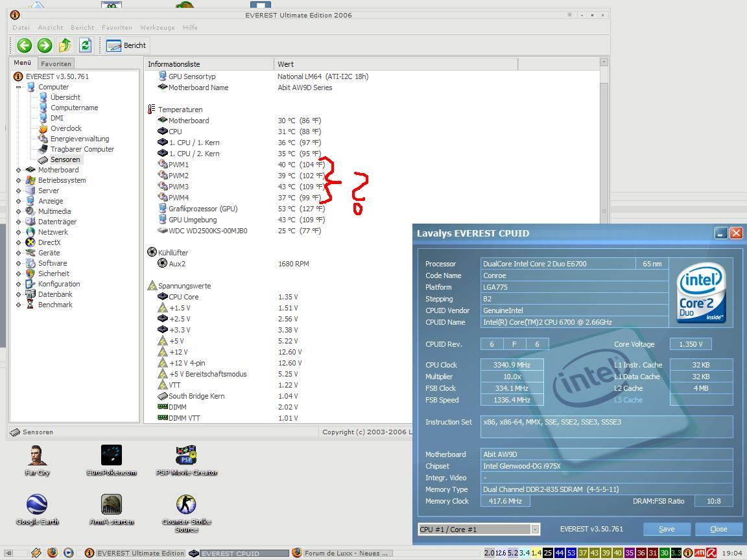
Task: Click the Sicherheit shield icon
Action: pyautogui.click(x=30, y=274)
